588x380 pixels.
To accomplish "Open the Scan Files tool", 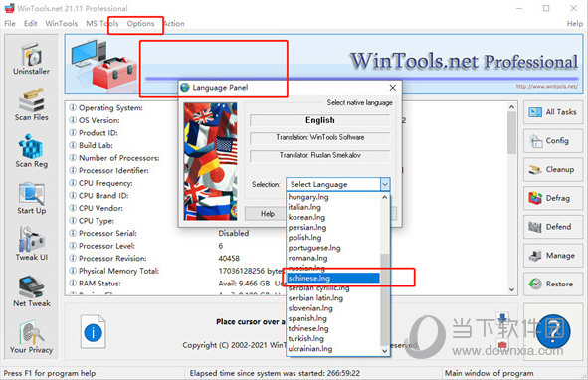I will click(x=31, y=105).
